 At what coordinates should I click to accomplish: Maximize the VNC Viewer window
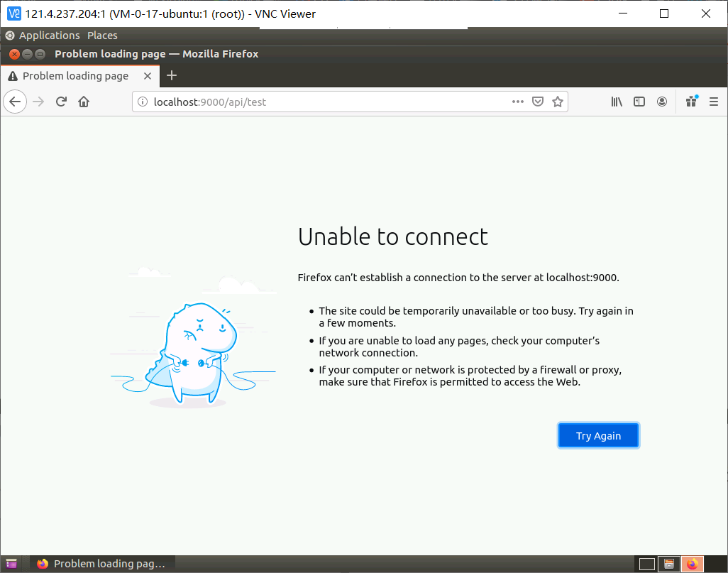[664, 13]
